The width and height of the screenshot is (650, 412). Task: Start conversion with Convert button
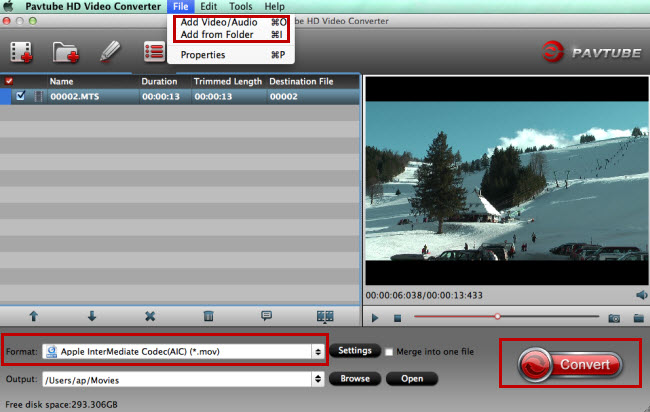pyautogui.click(x=570, y=365)
